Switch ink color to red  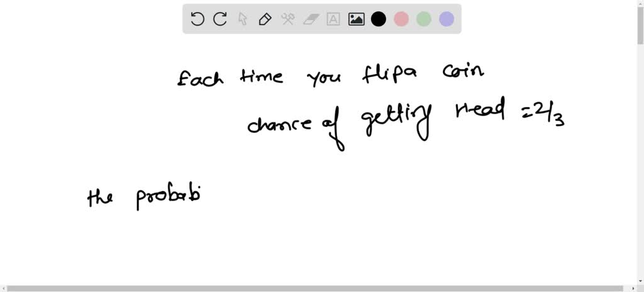coord(401,19)
